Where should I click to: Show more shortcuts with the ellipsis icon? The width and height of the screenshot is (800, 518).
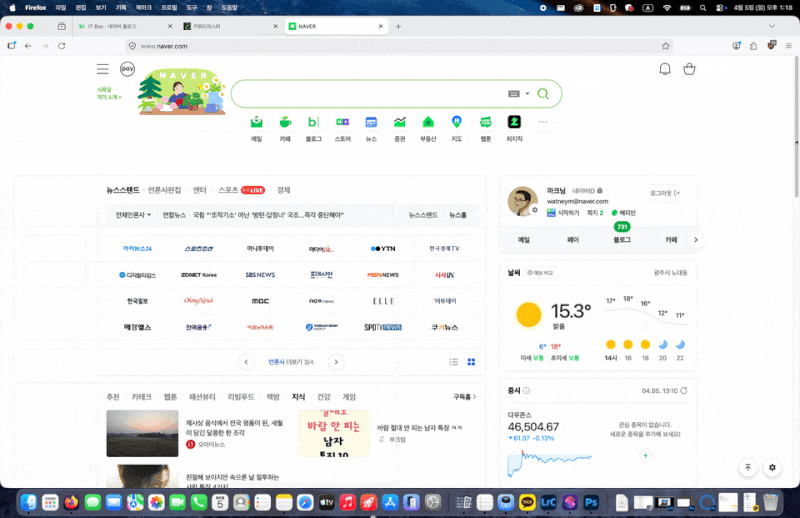pos(543,122)
